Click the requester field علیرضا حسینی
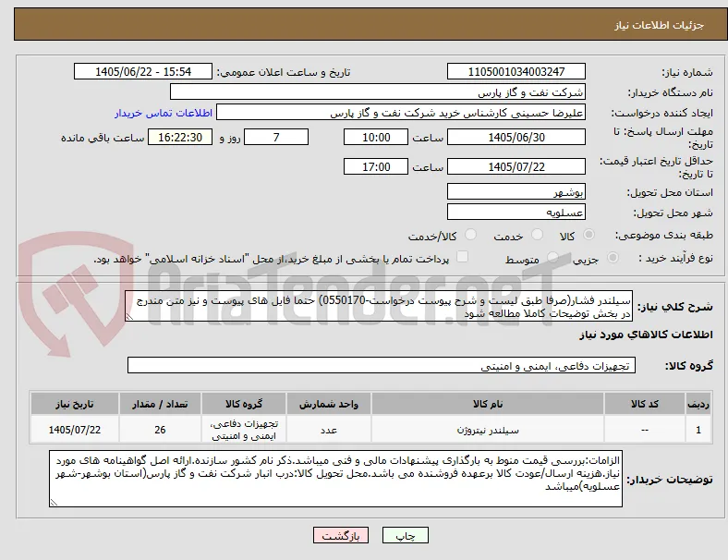 coord(401,113)
